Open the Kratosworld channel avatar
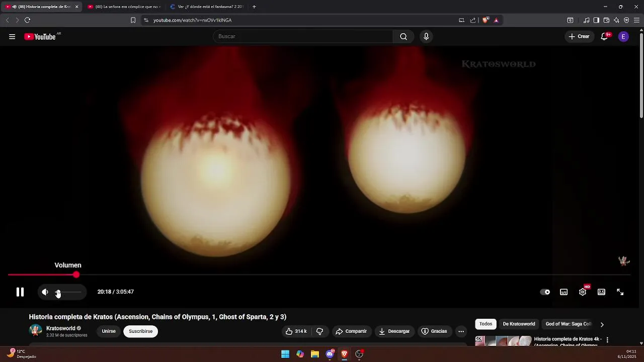 pyautogui.click(x=36, y=331)
